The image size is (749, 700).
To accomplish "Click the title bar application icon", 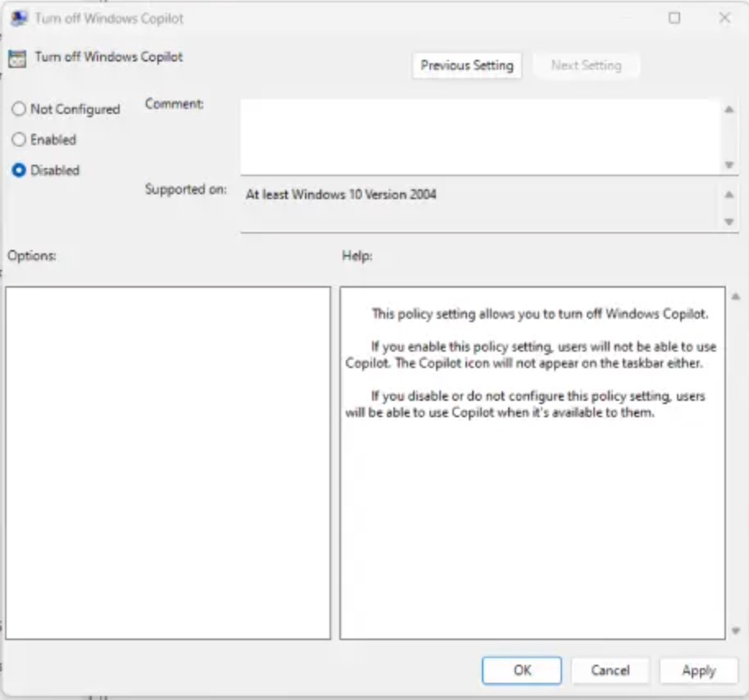I will pos(19,19).
